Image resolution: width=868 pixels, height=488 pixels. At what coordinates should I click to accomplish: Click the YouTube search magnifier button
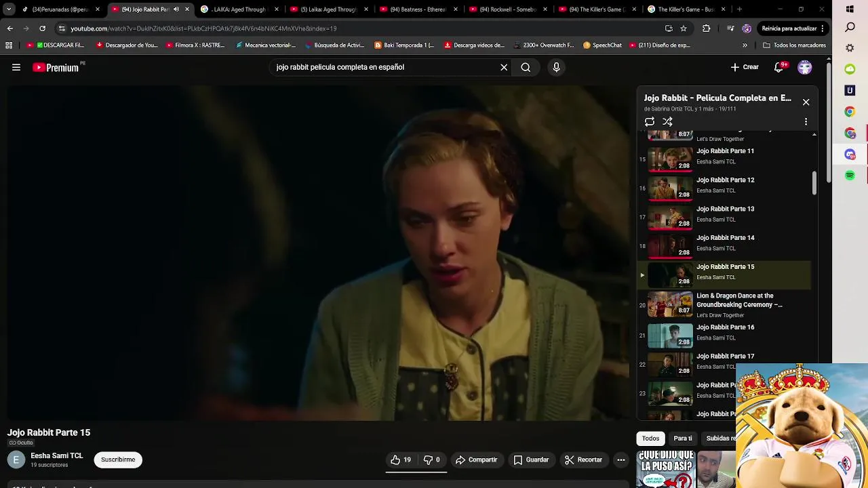[526, 67]
